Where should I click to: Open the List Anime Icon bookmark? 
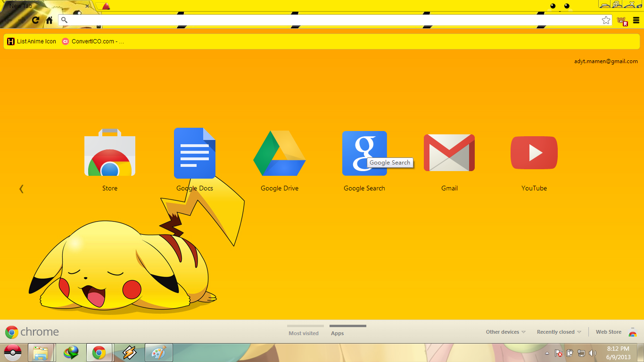pos(32,41)
